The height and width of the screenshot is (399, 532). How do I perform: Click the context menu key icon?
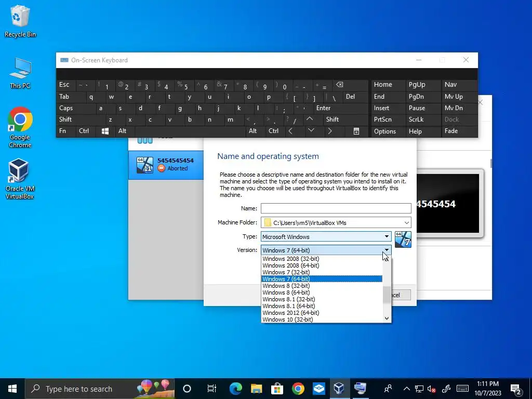(356, 131)
